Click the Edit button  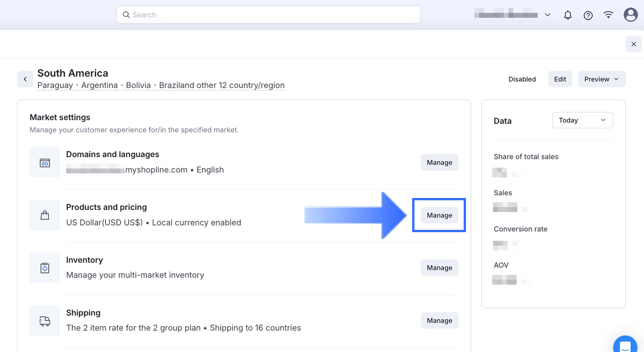[x=560, y=79]
